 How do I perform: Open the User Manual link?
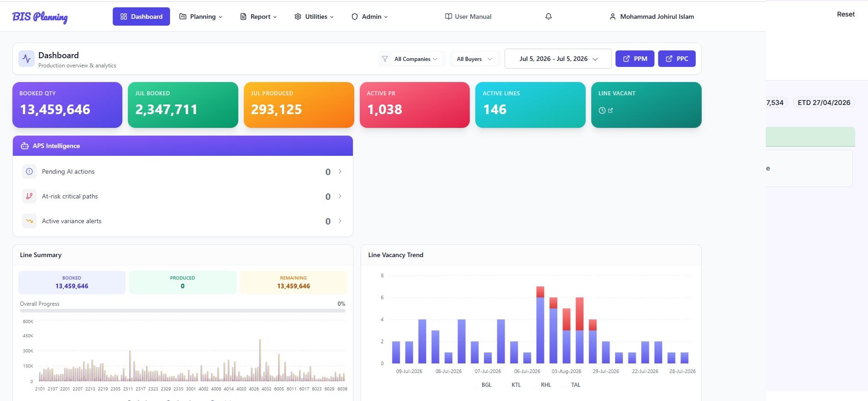468,16
